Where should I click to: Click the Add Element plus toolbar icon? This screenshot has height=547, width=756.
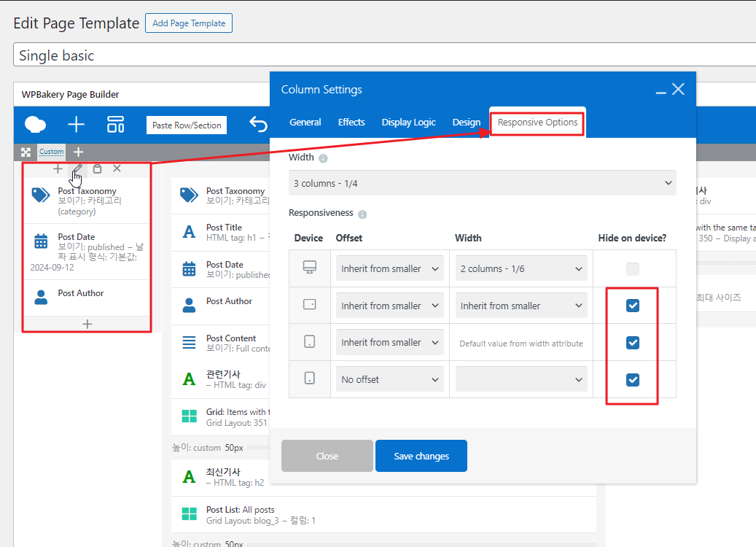click(76, 125)
